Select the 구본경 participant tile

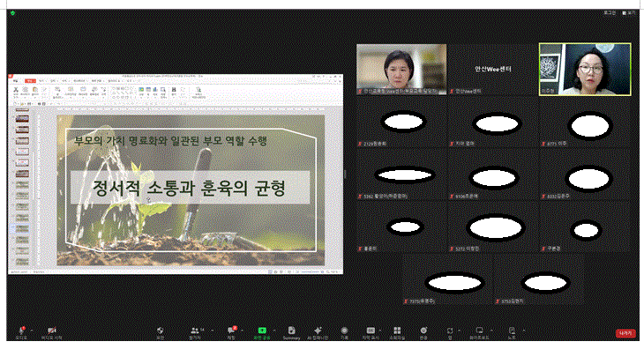(x=585, y=226)
